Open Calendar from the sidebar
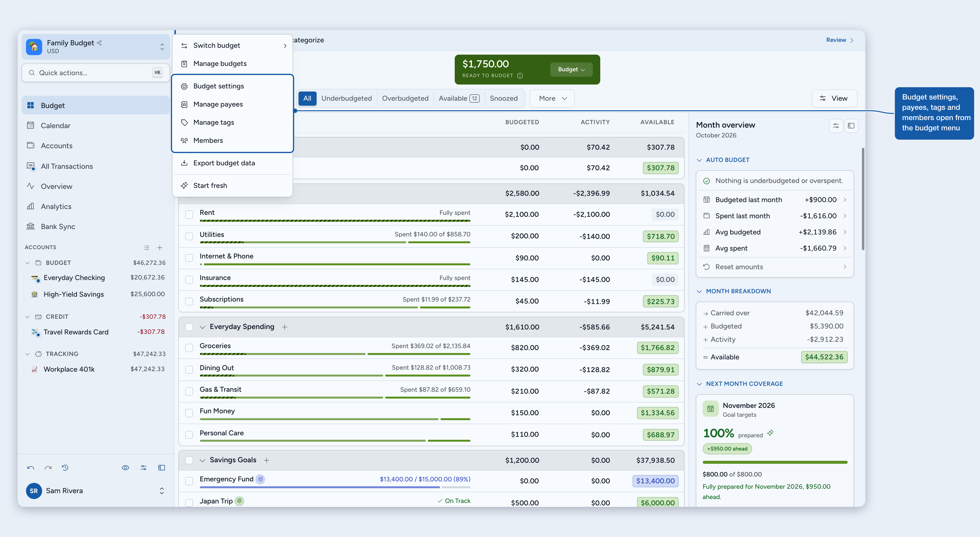 coord(96,125)
